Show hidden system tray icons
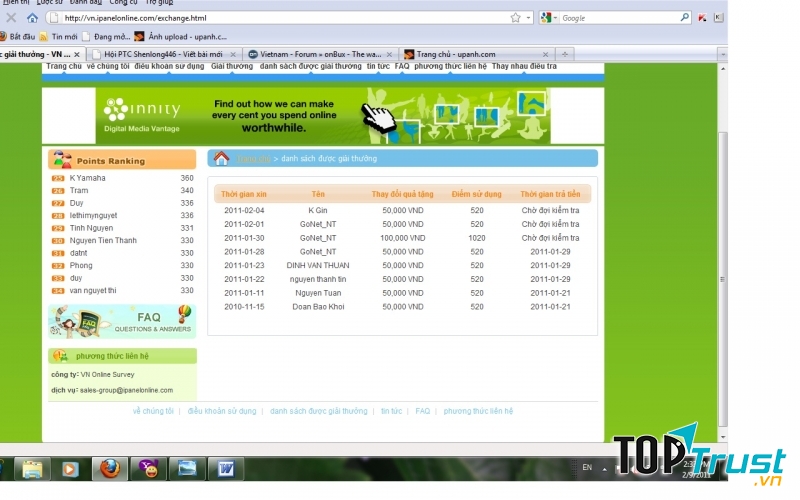 pyautogui.click(x=603, y=468)
